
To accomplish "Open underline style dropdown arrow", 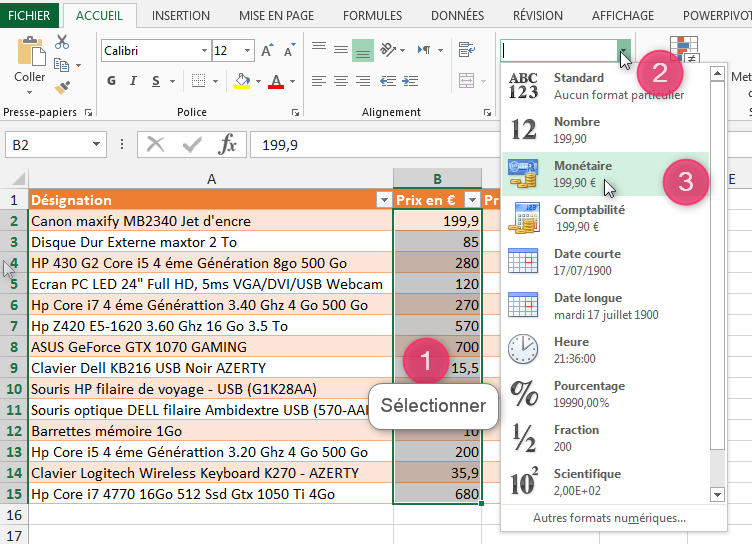I will coord(172,81).
